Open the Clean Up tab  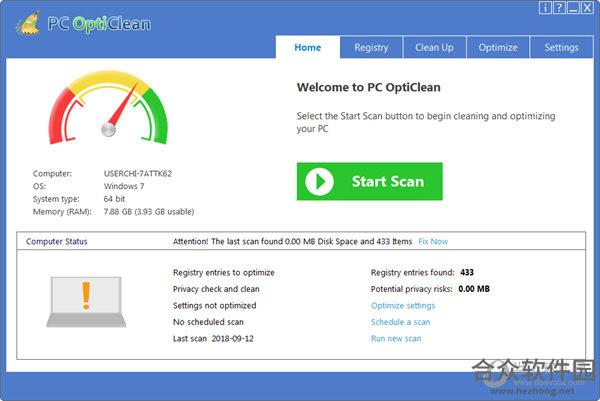(434, 47)
